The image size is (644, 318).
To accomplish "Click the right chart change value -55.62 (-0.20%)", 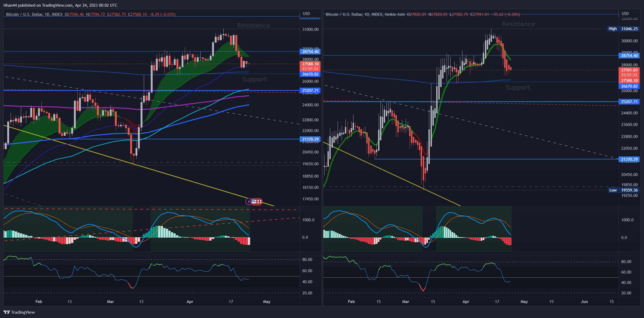I will pyautogui.click(x=506, y=14).
